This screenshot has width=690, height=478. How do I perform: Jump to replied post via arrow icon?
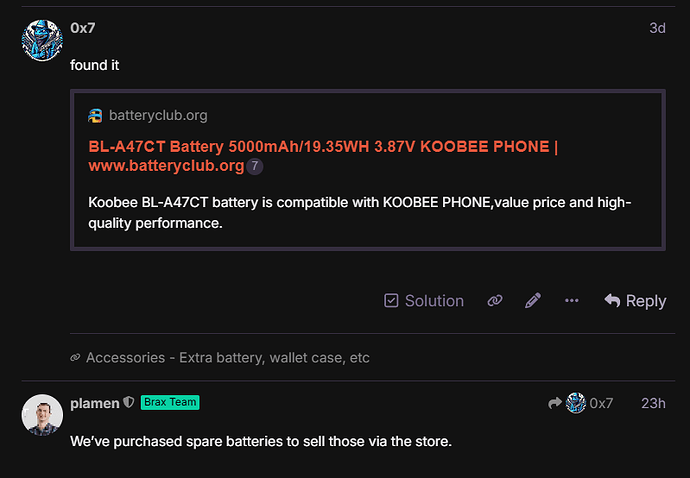[555, 403]
